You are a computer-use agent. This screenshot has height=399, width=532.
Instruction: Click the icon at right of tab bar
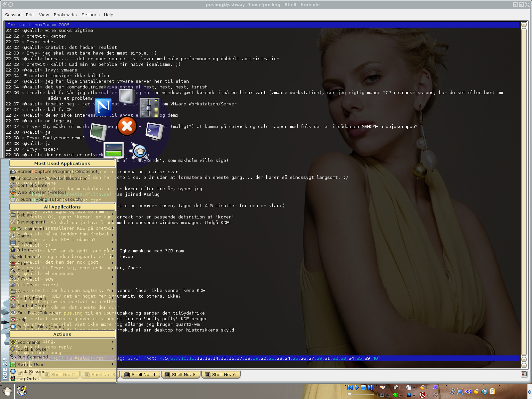click(x=524, y=374)
